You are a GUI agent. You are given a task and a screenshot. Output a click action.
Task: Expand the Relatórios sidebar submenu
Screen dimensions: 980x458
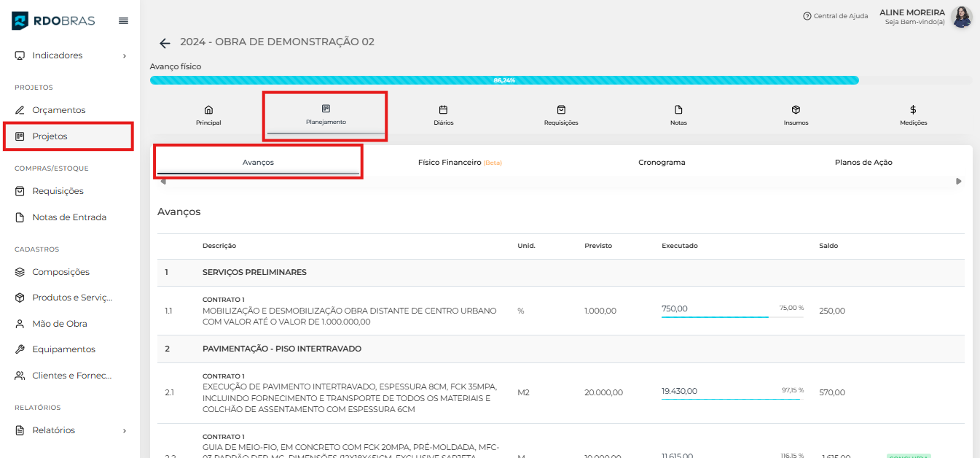[x=70, y=430]
